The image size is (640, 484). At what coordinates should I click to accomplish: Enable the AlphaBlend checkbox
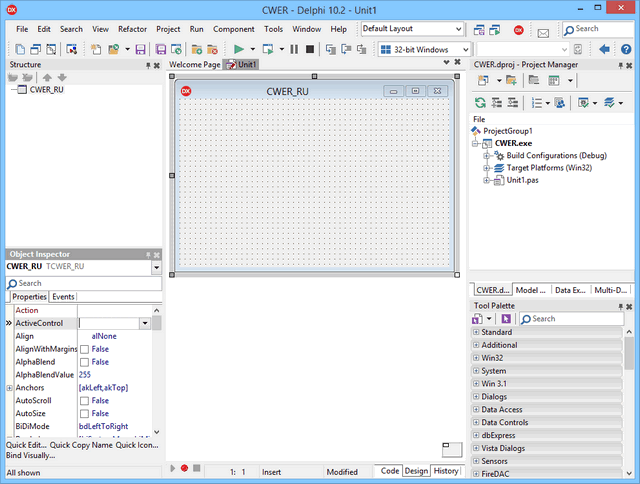(x=84, y=362)
